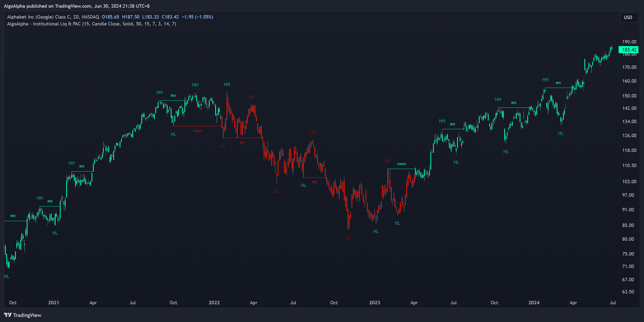
Task: Click the 2024 label on time axis
Action: pyautogui.click(x=534, y=302)
